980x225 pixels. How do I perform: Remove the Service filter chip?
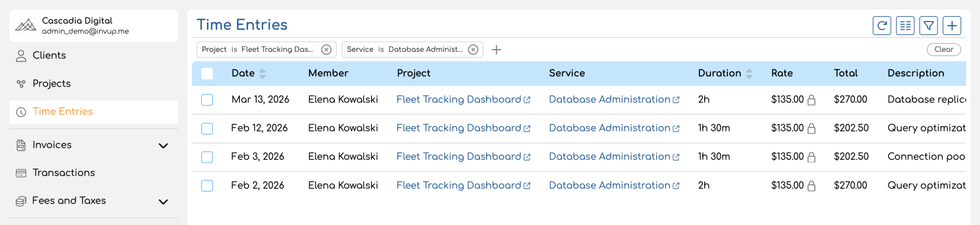point(474,50)
